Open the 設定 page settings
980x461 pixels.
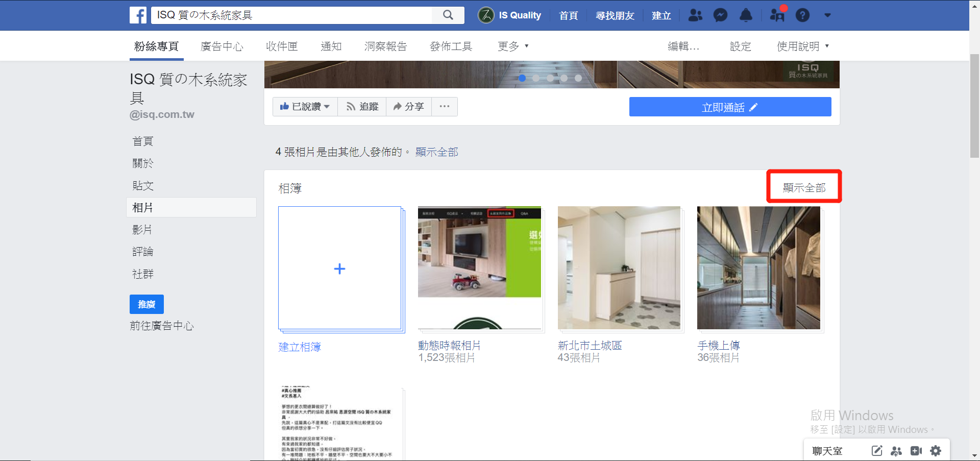(740, 46)
